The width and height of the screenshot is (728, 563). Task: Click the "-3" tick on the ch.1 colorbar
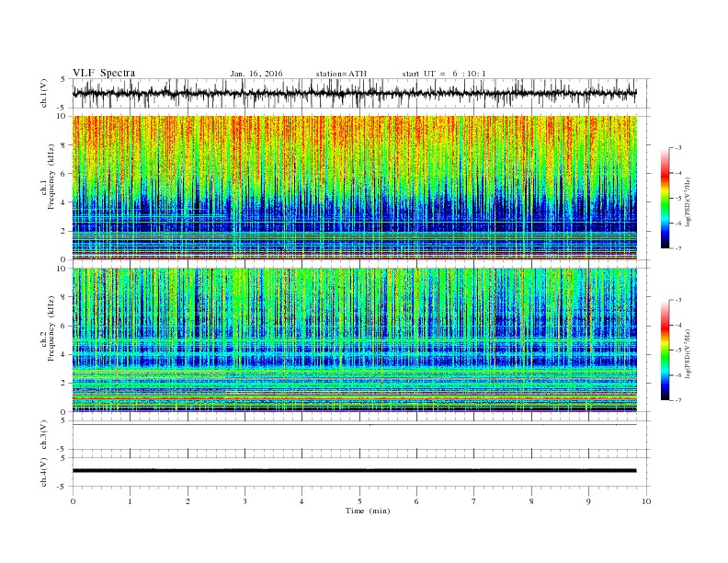point(678,148)
